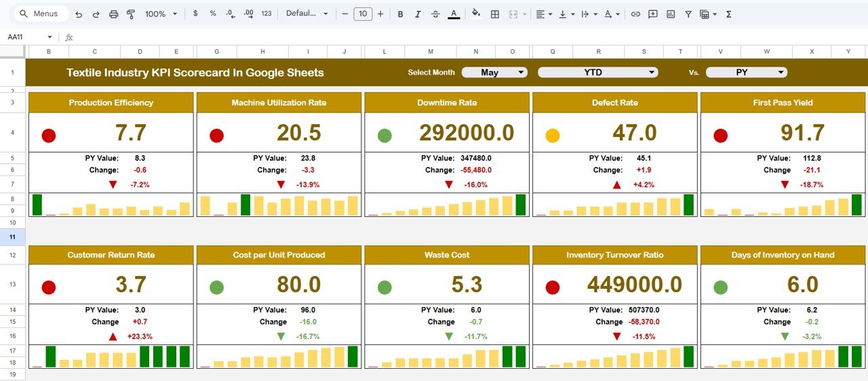Increase font size with plus button
The image size is (868, 381).
380,14
